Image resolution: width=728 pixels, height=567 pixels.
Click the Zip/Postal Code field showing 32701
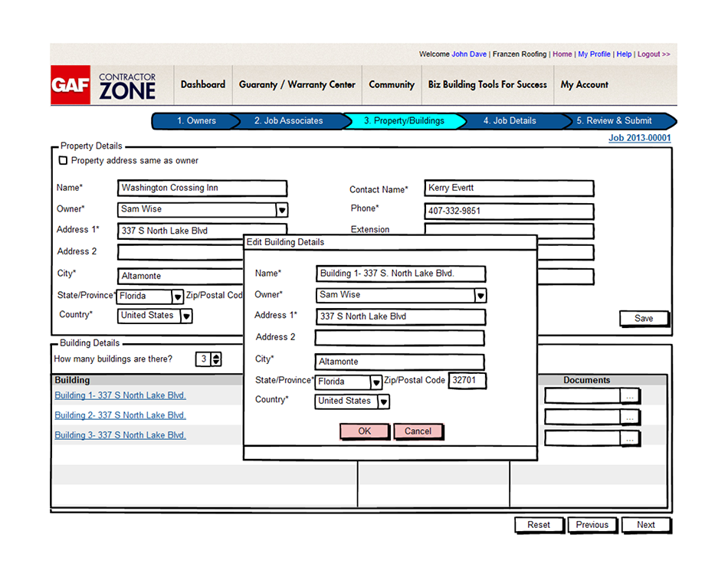[x=467, y=380]
